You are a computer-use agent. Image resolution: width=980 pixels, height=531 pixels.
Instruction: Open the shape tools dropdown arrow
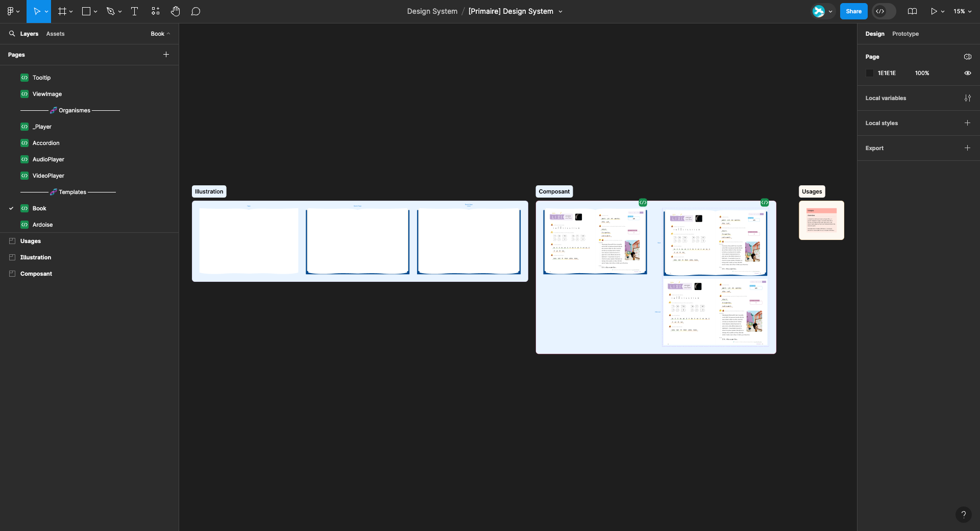coord(95,11)
